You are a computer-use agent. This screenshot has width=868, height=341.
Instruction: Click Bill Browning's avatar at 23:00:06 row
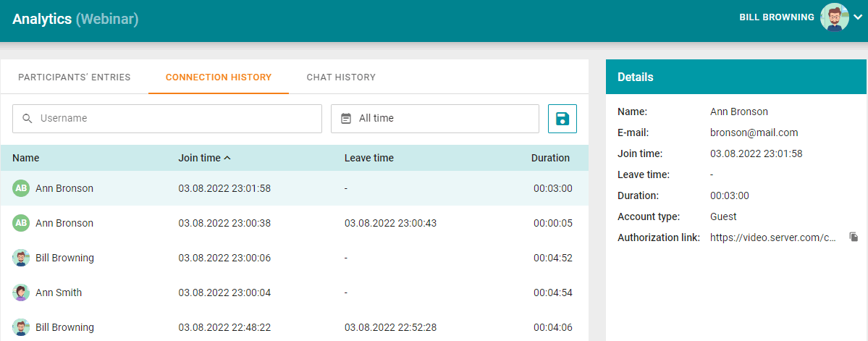(22, 258)
